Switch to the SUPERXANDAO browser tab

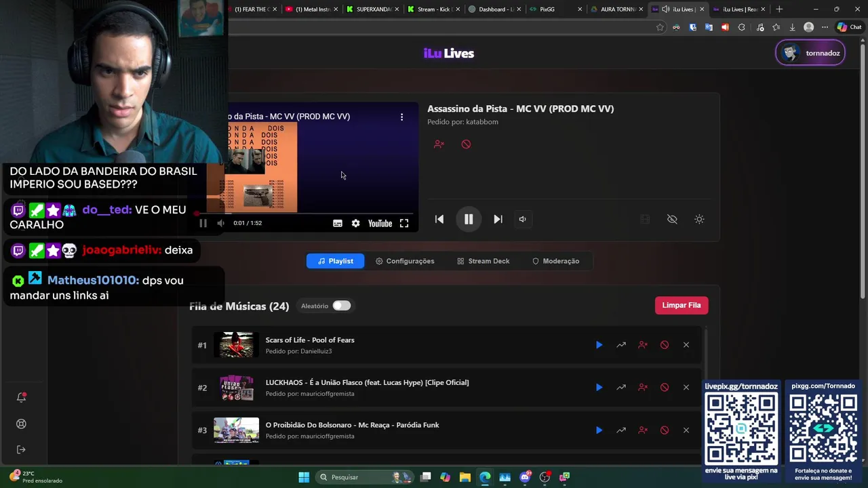[x=373, y=9]
